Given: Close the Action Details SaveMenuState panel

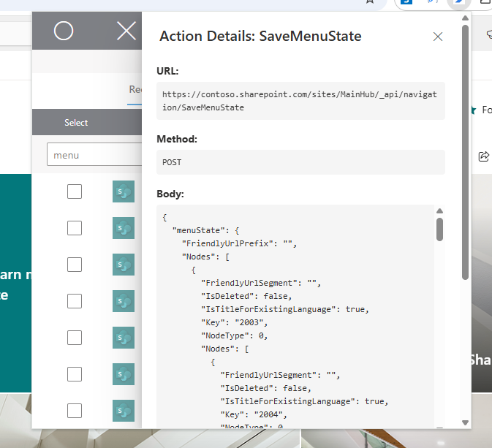Looking at the screenshot, I should coord(438,37).
